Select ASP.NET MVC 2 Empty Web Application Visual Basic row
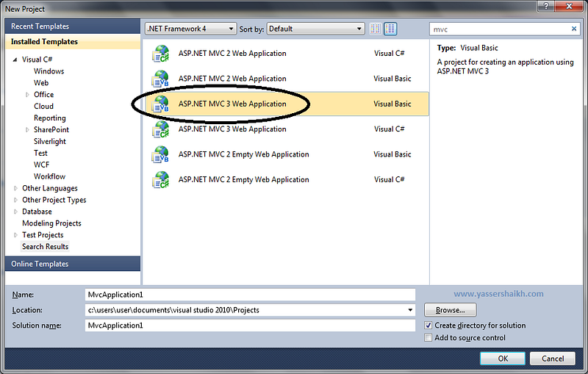The height and width of the screenshot is (374, 588). [286, 154]
